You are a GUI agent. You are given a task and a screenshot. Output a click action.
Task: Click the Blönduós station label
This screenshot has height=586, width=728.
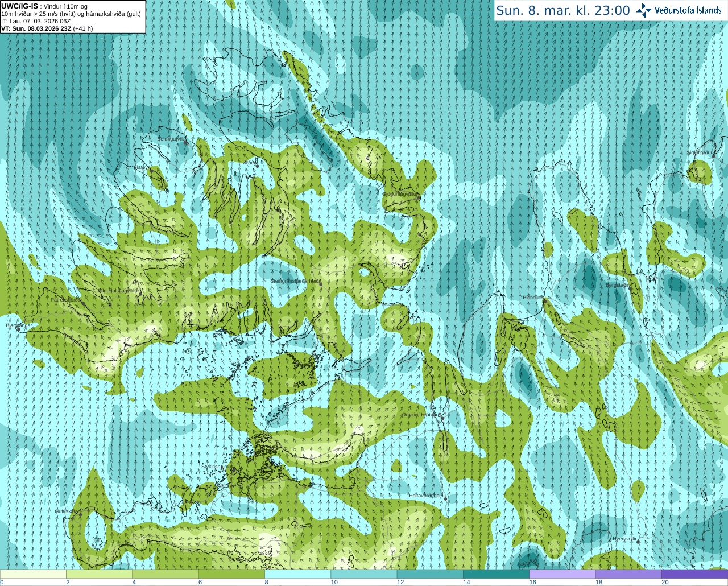[x=534, y=298]
